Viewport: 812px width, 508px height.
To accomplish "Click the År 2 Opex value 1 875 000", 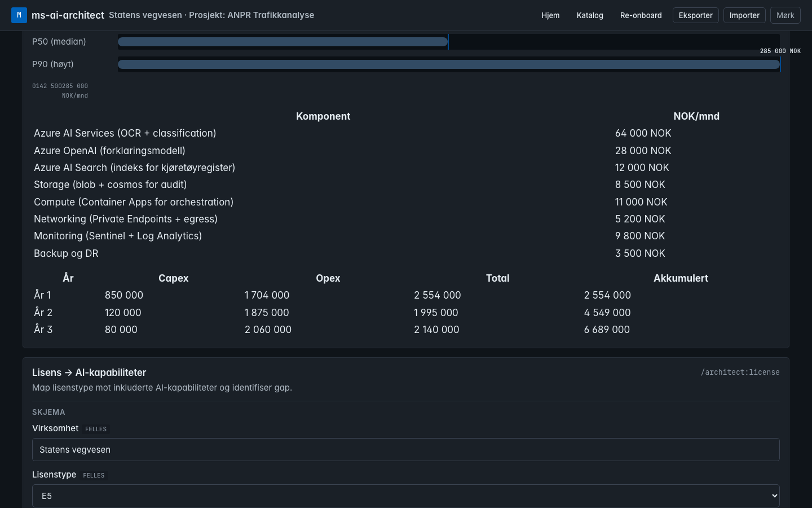I will (267, 313).
